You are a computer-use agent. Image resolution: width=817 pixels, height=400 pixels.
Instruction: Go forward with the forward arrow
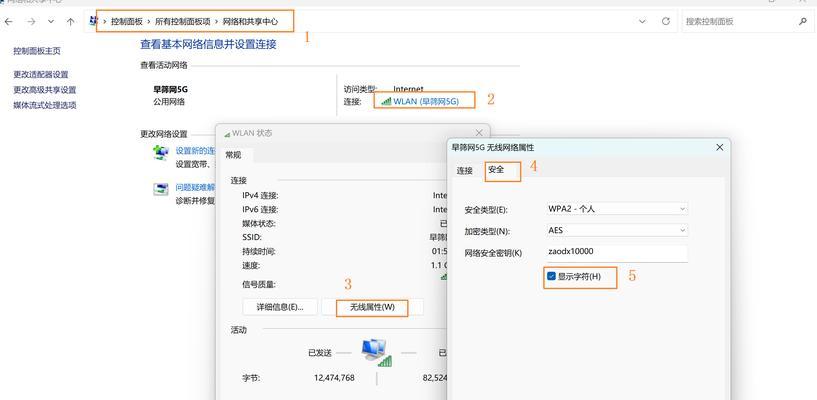31,22
